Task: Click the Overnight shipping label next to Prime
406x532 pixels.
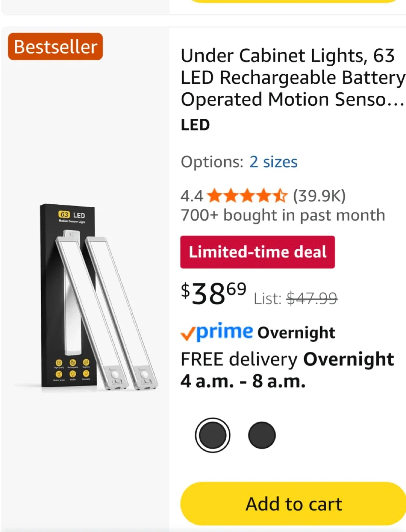Action: [297, 332]
